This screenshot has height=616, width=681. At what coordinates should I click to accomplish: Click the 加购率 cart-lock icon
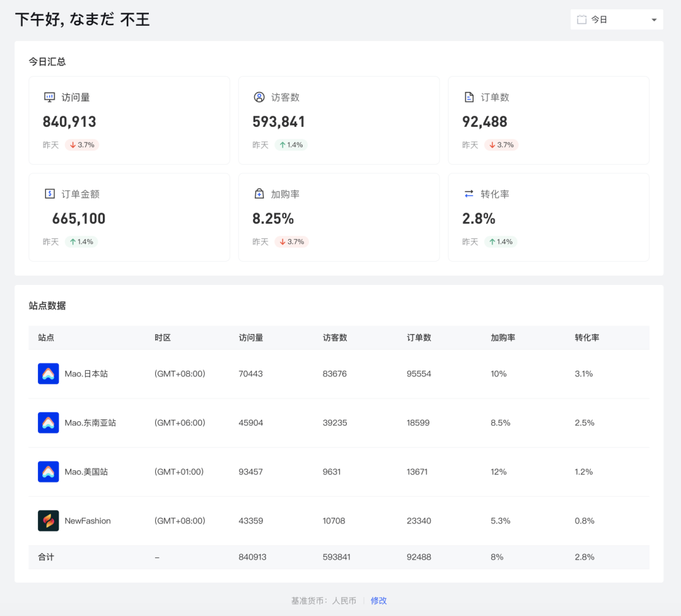[259, 194]
